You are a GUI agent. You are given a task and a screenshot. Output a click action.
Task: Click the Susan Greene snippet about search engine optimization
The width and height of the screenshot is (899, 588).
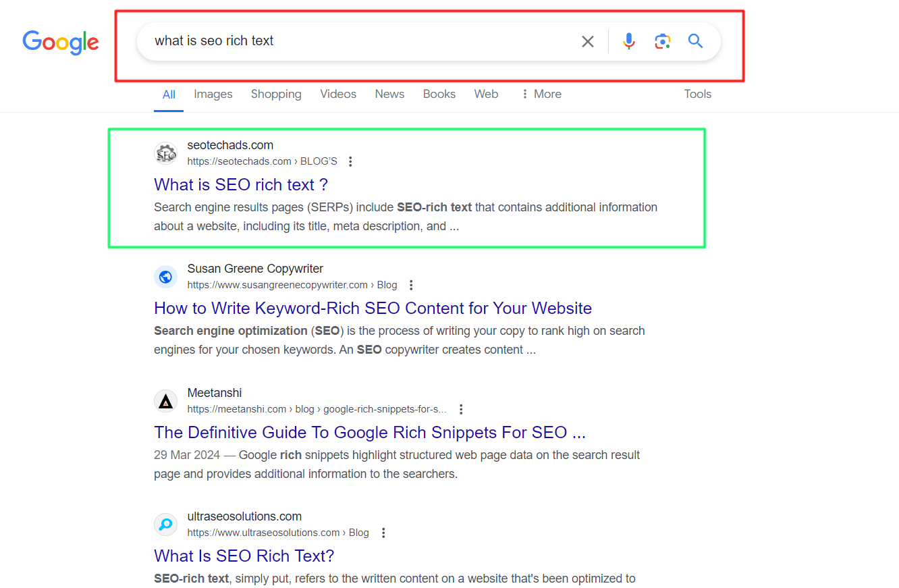tap(400, 340)
